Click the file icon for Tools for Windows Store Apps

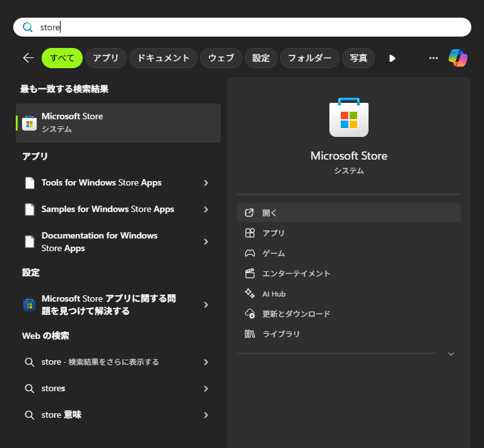30,183
